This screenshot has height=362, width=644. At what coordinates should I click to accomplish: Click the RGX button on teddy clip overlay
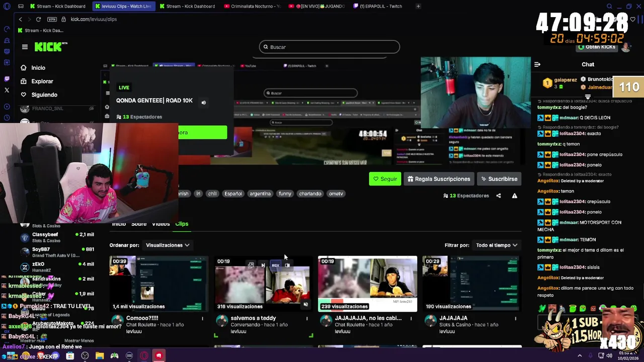coord(275,265)
